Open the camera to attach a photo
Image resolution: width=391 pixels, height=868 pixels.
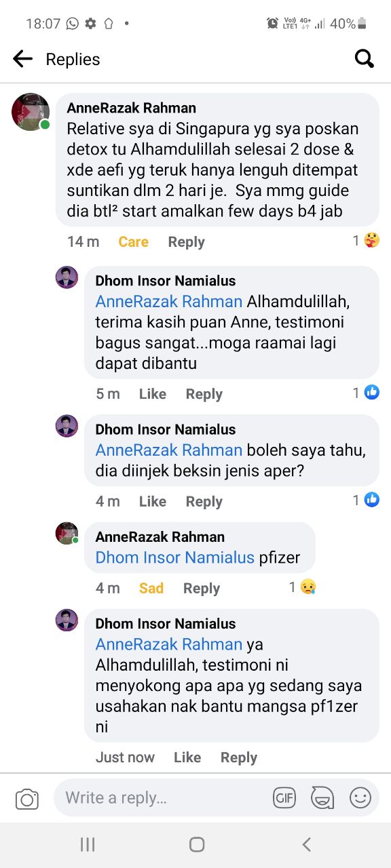[26, 797]
